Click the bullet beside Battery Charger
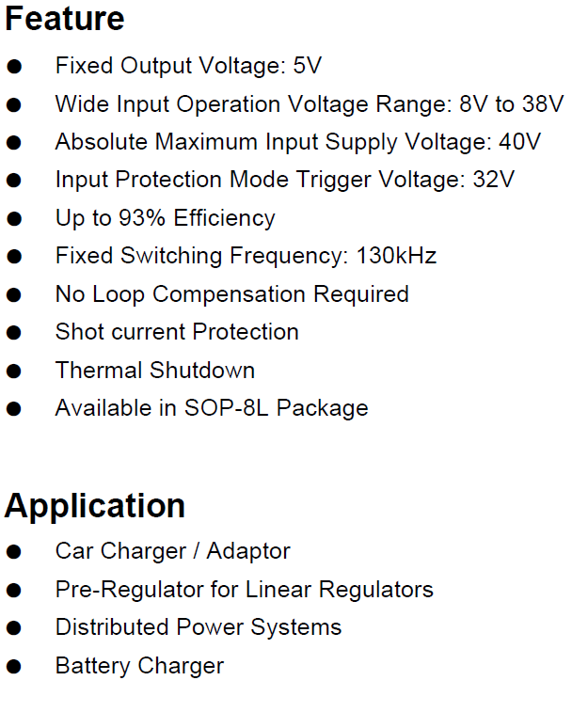 coord(14,667)
